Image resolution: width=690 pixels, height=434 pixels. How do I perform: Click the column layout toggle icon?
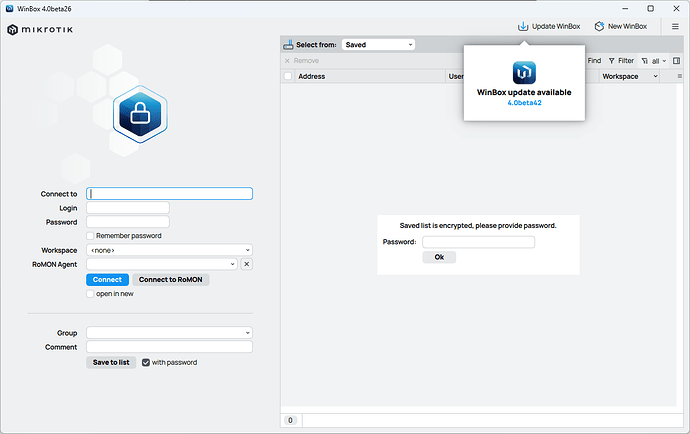pos(676,61)
